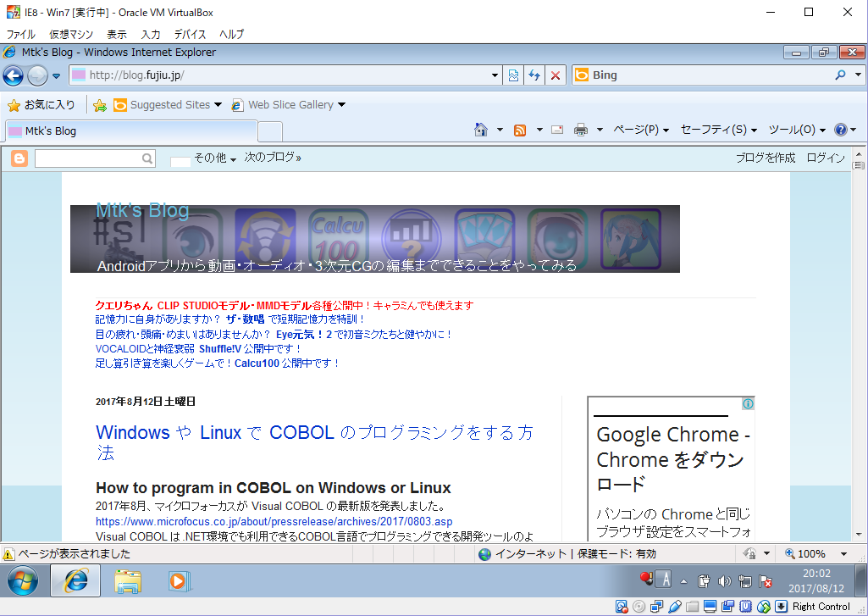Click the IE Help question mark icon
Screen dimensions: 868x616
[840, 130]
